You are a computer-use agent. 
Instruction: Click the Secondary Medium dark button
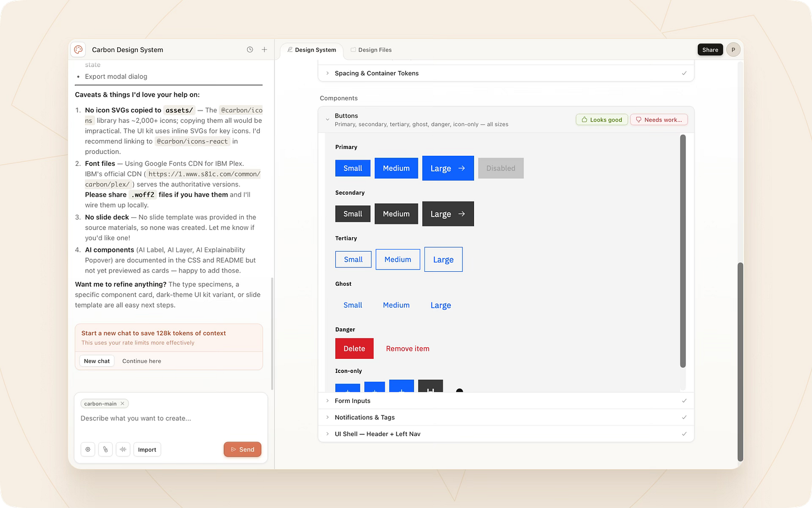pyautogui.click(x=397, y=214)
